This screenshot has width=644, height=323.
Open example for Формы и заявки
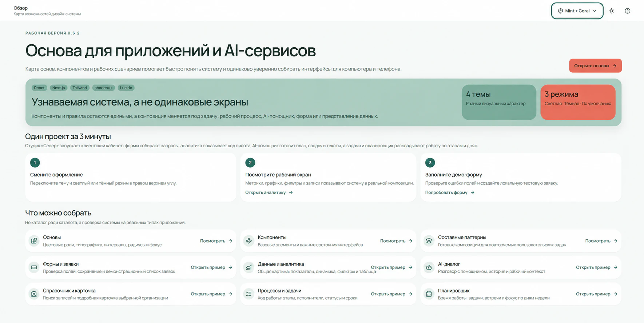pyautogui.click(x=211, y=267)
